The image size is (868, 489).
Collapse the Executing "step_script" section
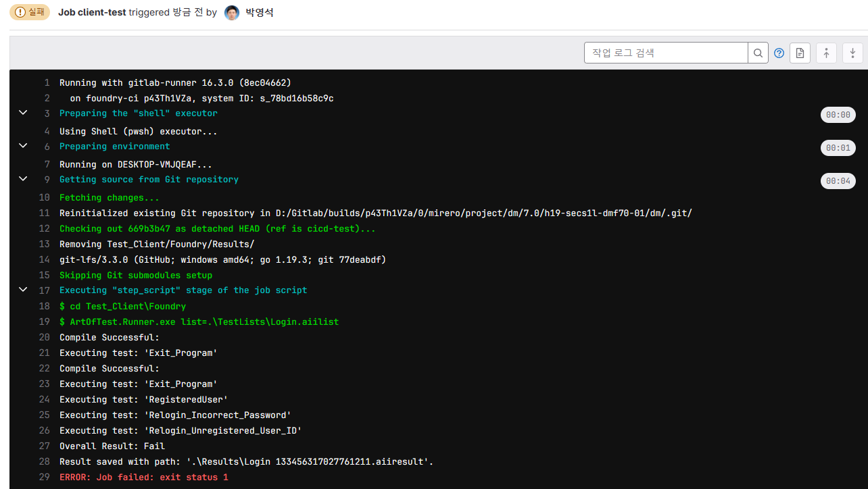coord(23,290)
